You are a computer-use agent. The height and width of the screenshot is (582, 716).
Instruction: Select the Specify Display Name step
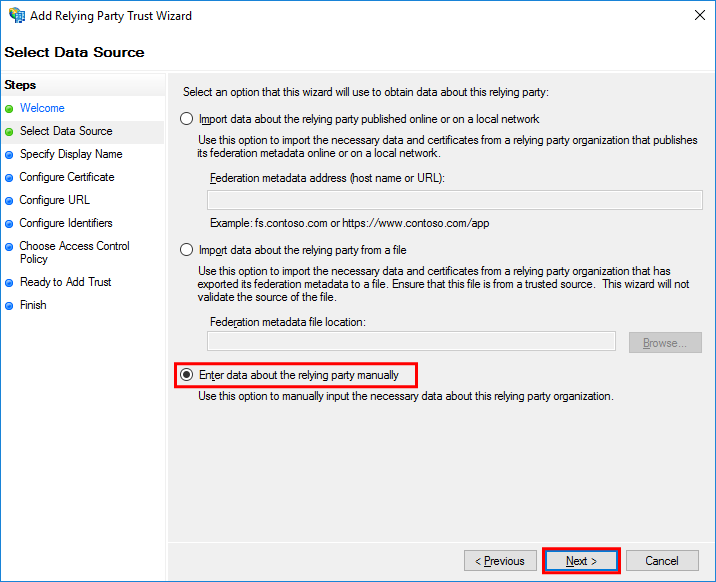[71, 154]
